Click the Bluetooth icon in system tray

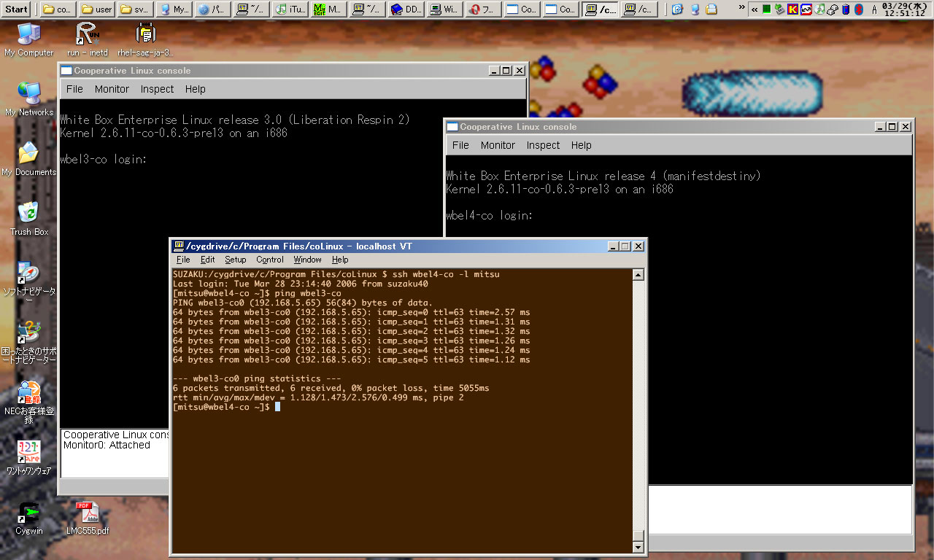859,9
